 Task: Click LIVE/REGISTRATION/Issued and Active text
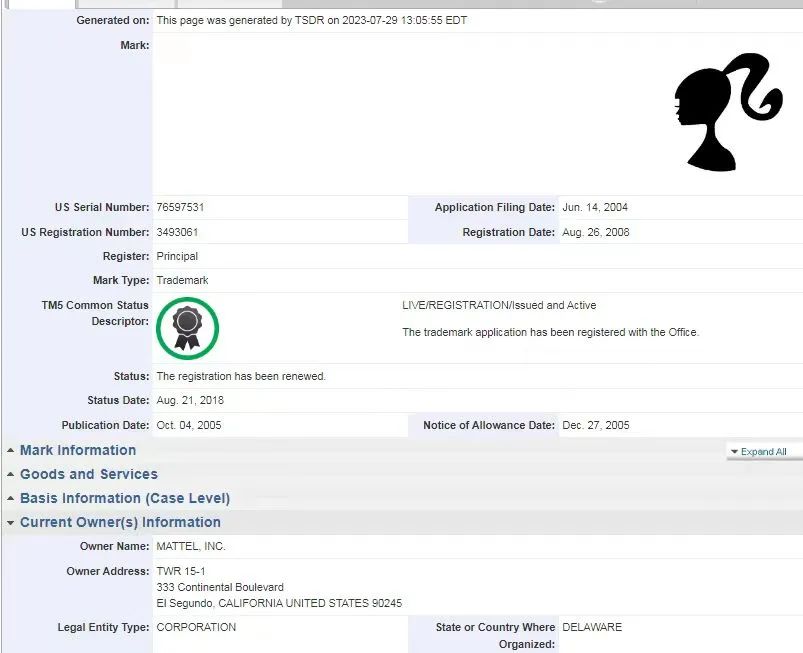coord(499,305)
